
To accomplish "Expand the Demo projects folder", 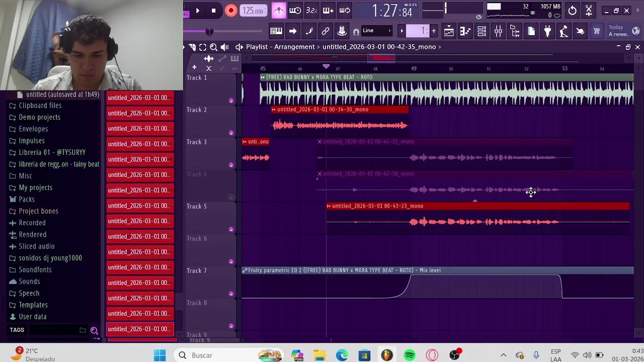I will pyautogui.click(x=39, y=117).
